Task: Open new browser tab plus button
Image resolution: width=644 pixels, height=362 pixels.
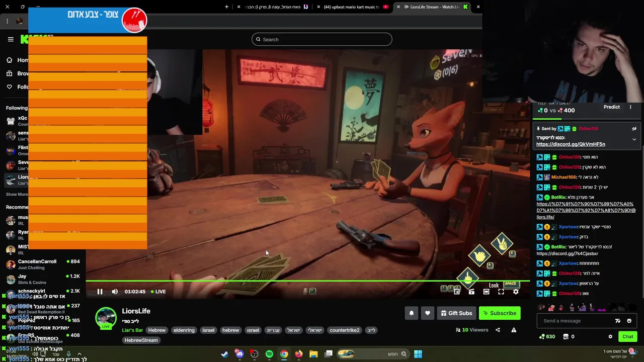Action: [226, 7]
